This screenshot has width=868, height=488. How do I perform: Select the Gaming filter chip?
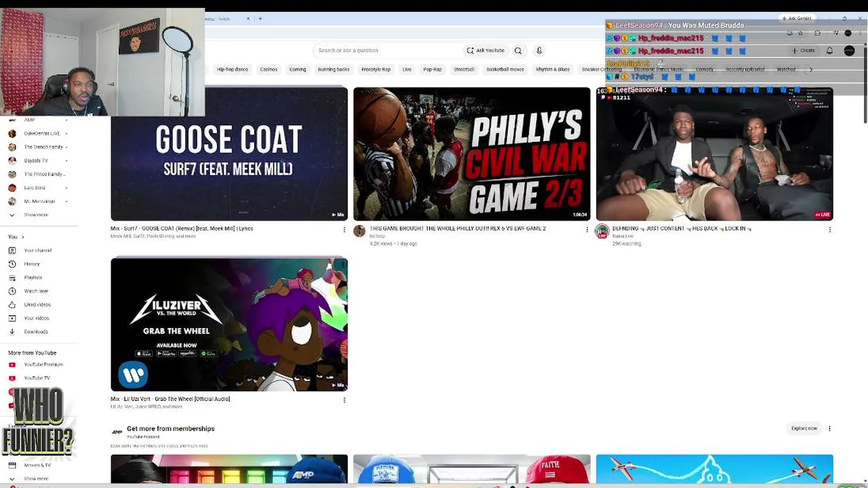(x=297, y=69)
